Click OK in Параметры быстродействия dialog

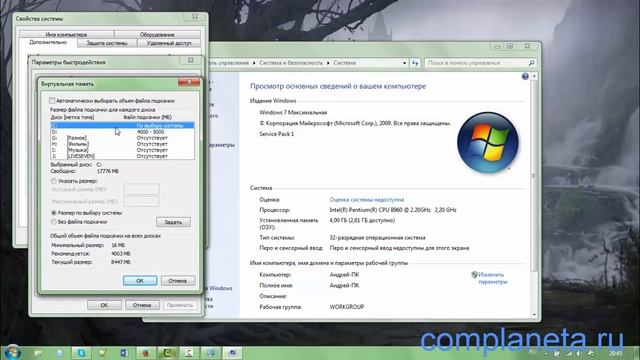pos(104,305)
